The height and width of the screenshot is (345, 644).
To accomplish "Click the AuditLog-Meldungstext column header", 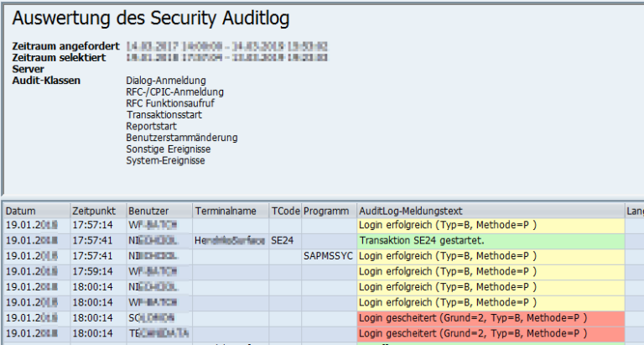I will pos(491,211).
